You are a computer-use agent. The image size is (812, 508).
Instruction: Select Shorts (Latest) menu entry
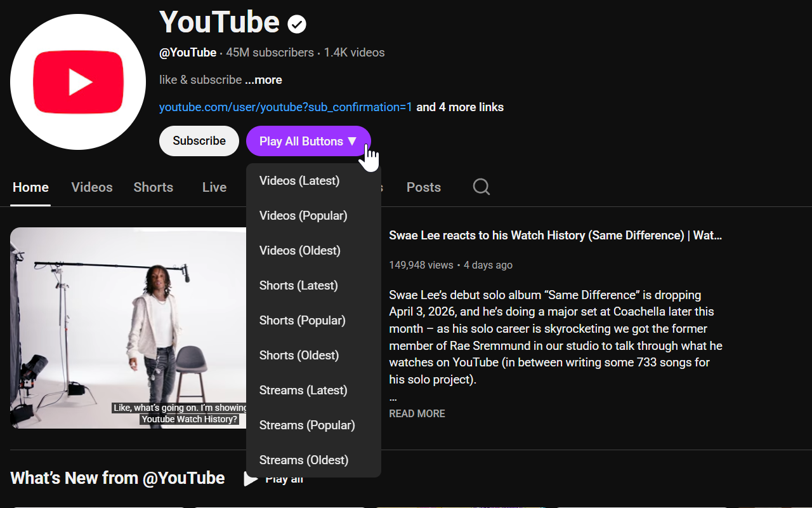coord(313,286)
